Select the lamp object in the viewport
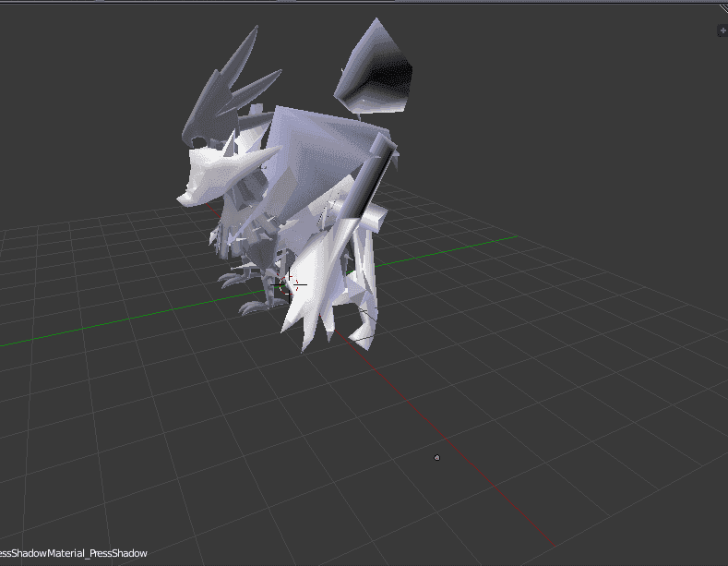 (x=437, y=458)
